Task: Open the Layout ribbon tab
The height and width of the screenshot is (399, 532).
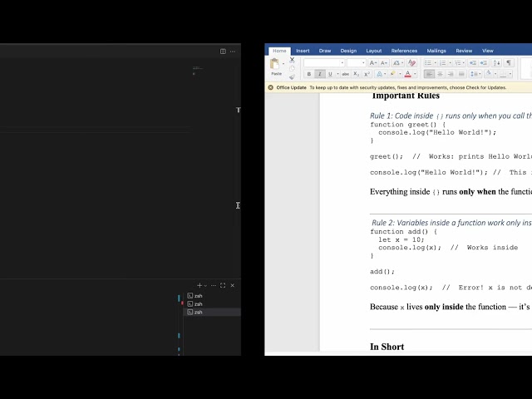Action: point(374,51)
